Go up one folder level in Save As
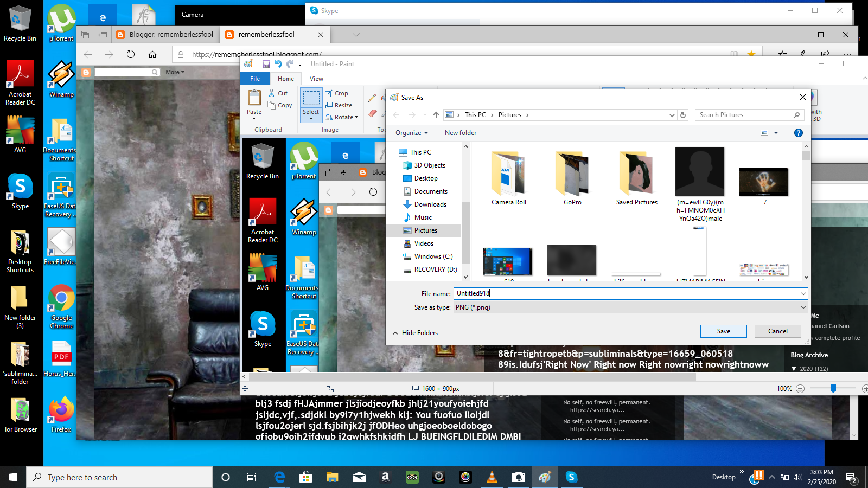The image size is (868, 488). 436,115
